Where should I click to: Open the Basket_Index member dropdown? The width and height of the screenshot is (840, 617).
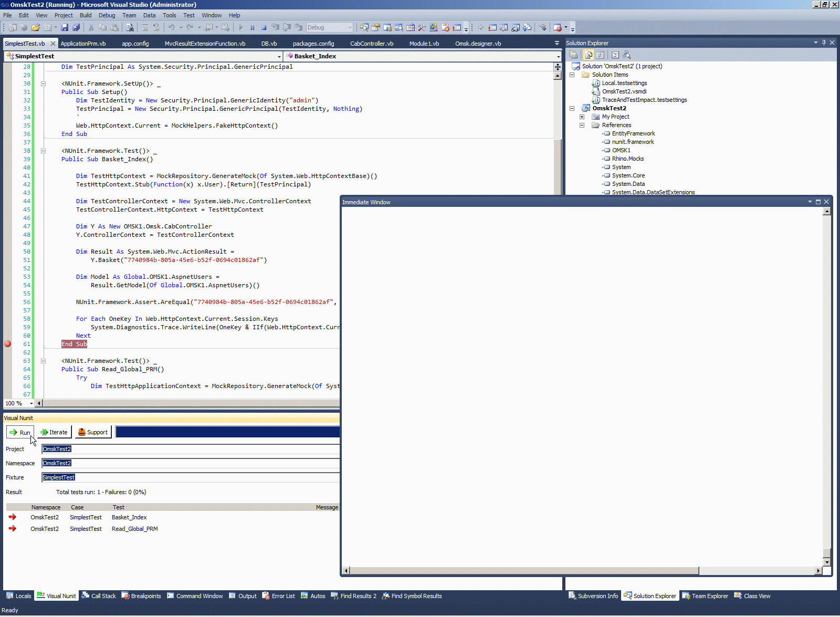coord(558,56)
